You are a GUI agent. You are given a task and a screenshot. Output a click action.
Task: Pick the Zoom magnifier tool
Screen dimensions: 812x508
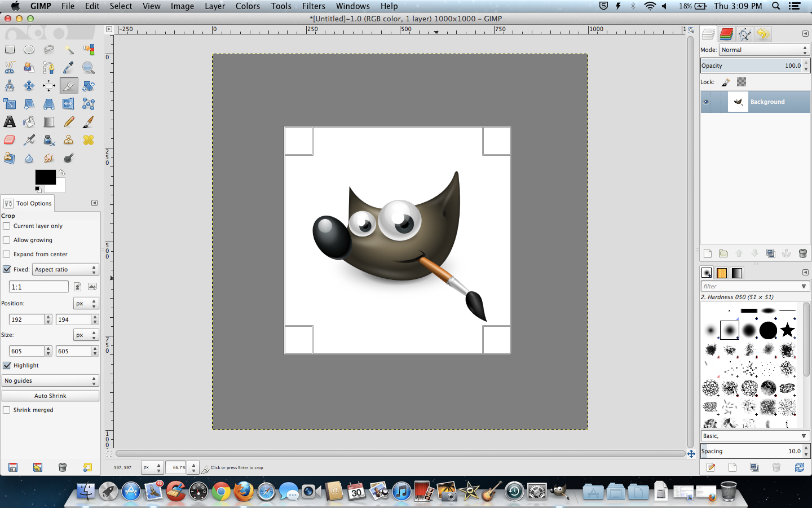(x=89, y=68)
